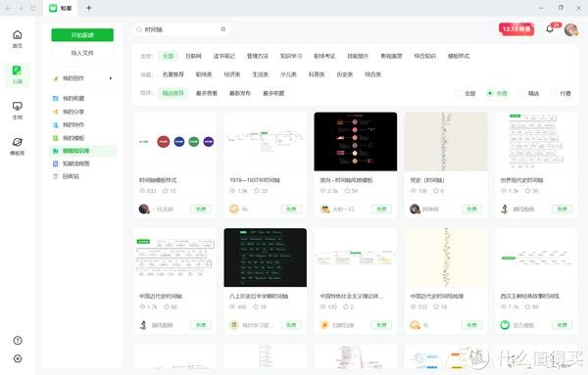Open the dark 竖向-时间轴风格模板 thumbnail
Image resolution: width=588 pixels, height=375 pixels.
[356, 142]
